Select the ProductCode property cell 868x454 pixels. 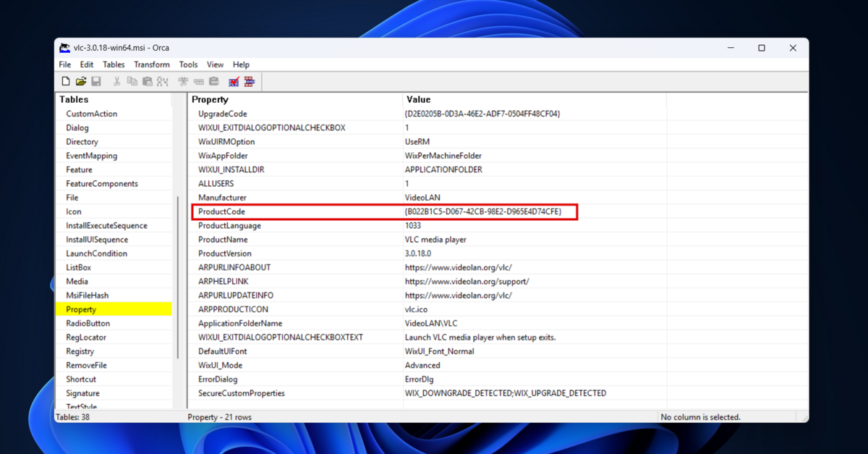coord(221,211)
